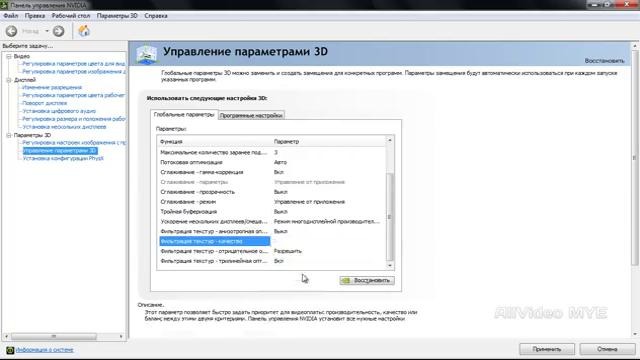Click the Back arrow toolbar icon
This screenshot has width=640, height=360.
(x=11, y=31)
